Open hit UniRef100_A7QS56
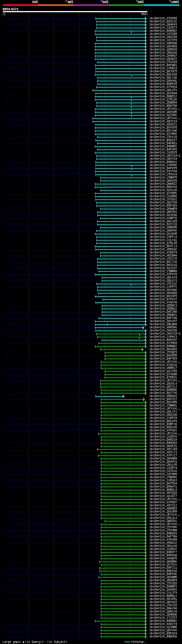Screen dimensions: 182x644 [x=163, y=18]
